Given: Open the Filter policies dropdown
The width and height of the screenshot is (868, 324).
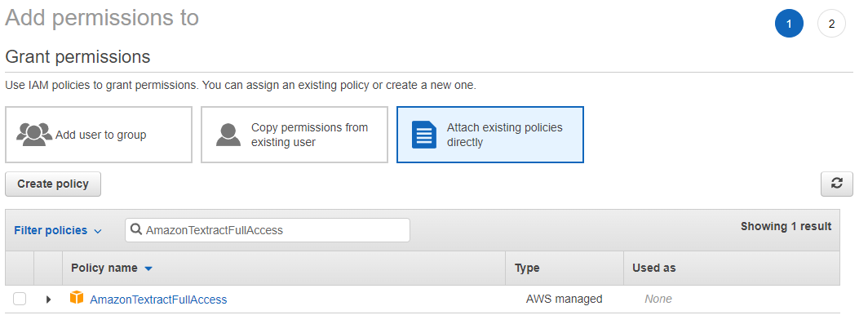Looking at the screenshot, I should [x=58, y=230].
